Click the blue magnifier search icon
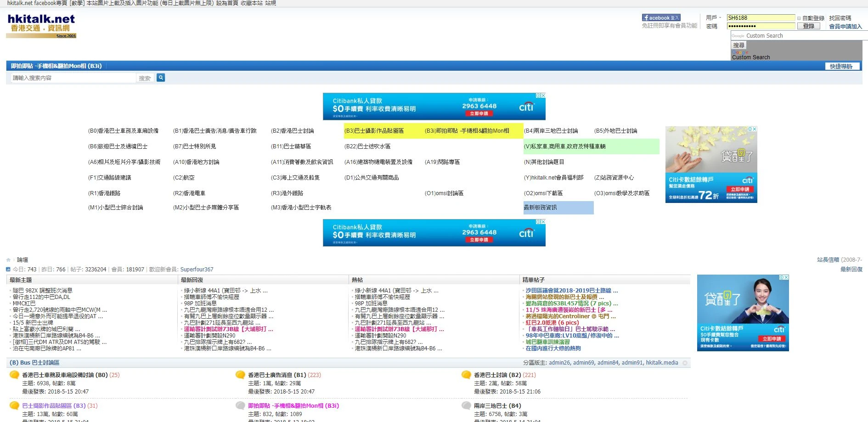The width and height of the screenshot is (868, 422). [x=161, y=78]
